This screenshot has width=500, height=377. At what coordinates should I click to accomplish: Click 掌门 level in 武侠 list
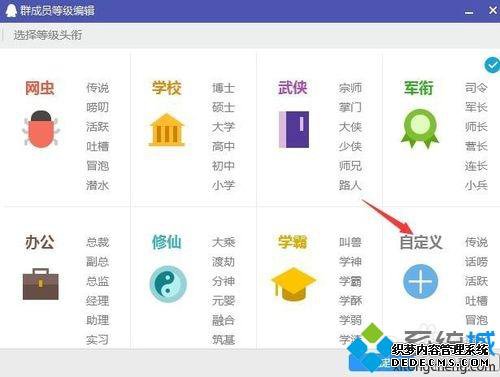click(x=350, y=107)
